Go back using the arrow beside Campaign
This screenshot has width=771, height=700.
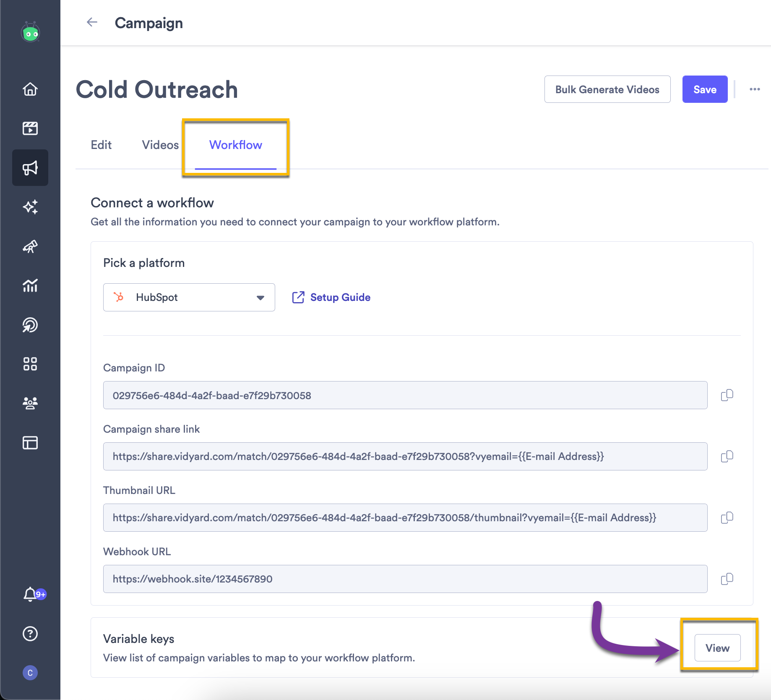tap(92, 23)
